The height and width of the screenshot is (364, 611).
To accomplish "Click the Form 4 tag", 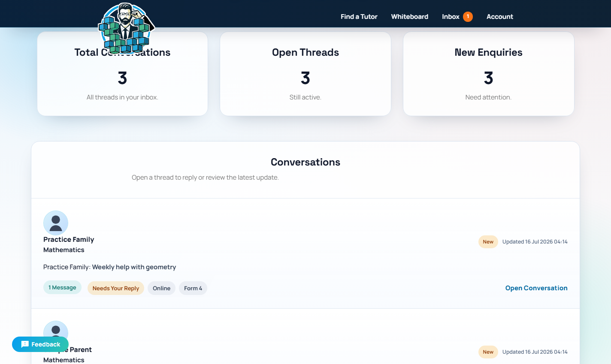I will [193, 288].
